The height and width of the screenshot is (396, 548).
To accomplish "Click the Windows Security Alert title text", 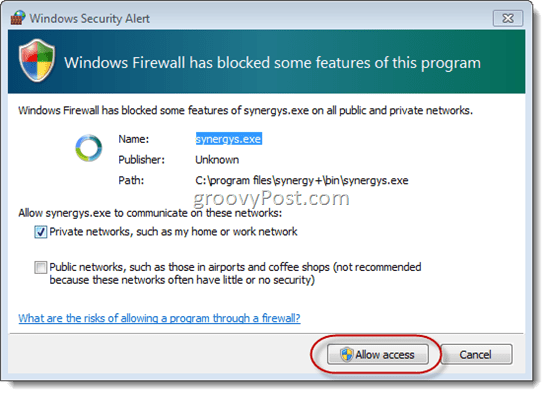I will pos(89,18).
